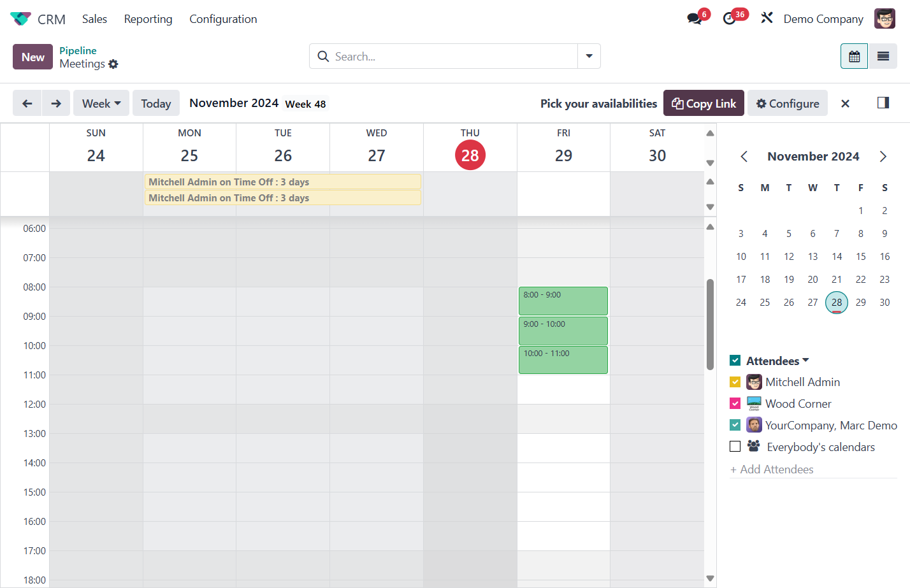The image size is (910, 588).
Task: Close the pick availabilities bar
Action: [x=845, y=104]
